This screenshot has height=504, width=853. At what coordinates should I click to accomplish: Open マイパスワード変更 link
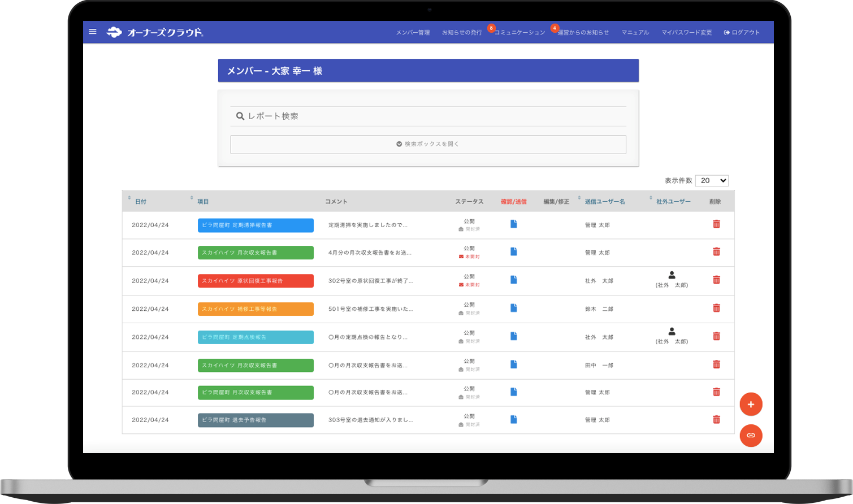[686, 33]
